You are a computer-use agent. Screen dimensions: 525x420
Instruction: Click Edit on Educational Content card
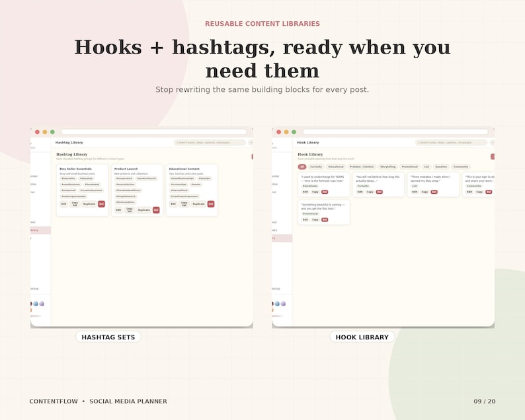click(173, 204)
